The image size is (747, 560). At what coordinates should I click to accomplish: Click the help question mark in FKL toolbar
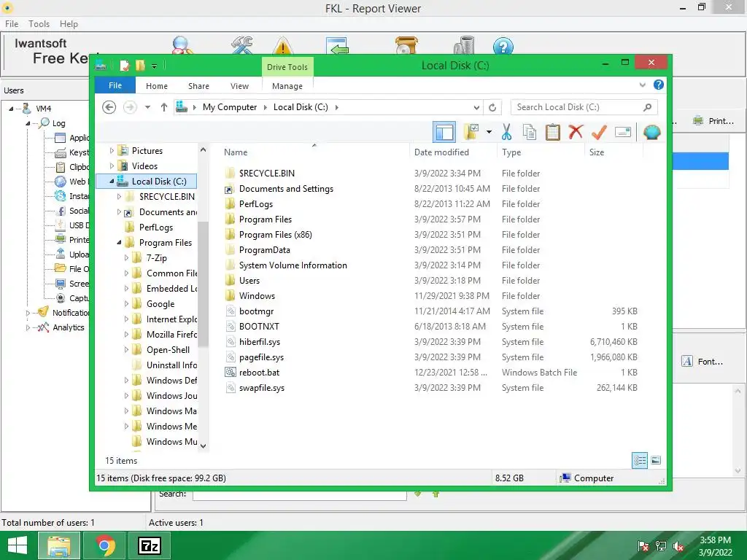pyautogui.click(x=503, y=46)
